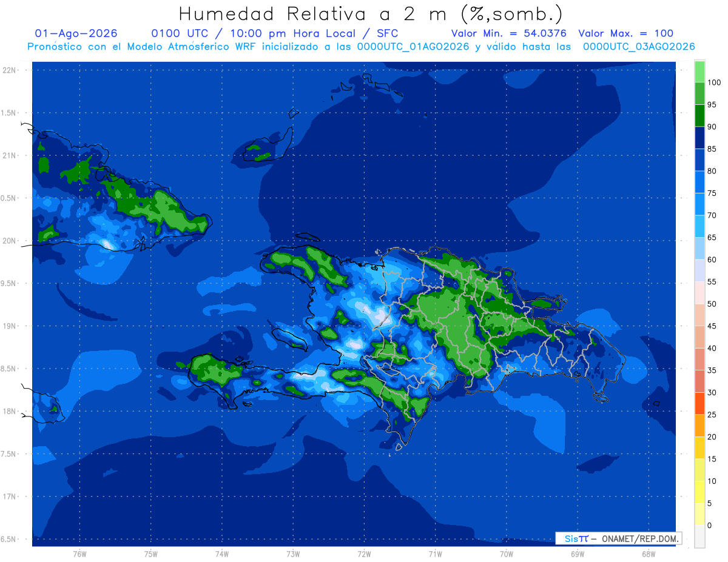728x562 pixels.
Task: Click the navy 85–90 legend swatch
Action: coord(699,138)
